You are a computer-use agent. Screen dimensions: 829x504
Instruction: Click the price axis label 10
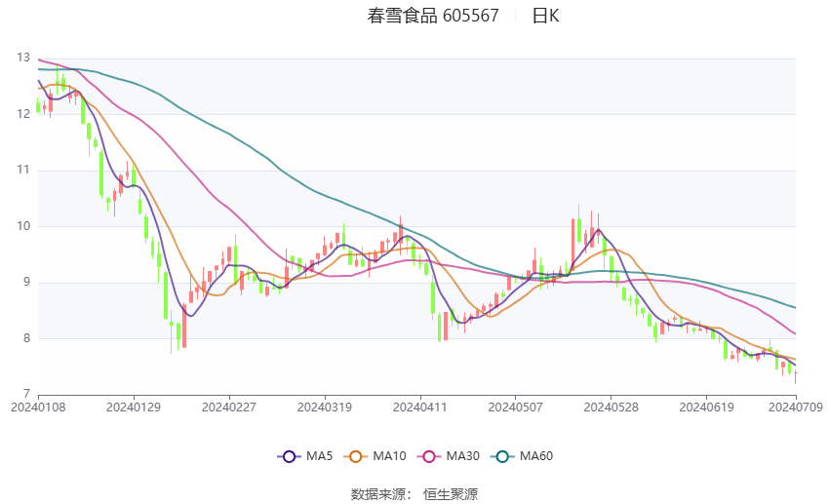click(23, 226)
